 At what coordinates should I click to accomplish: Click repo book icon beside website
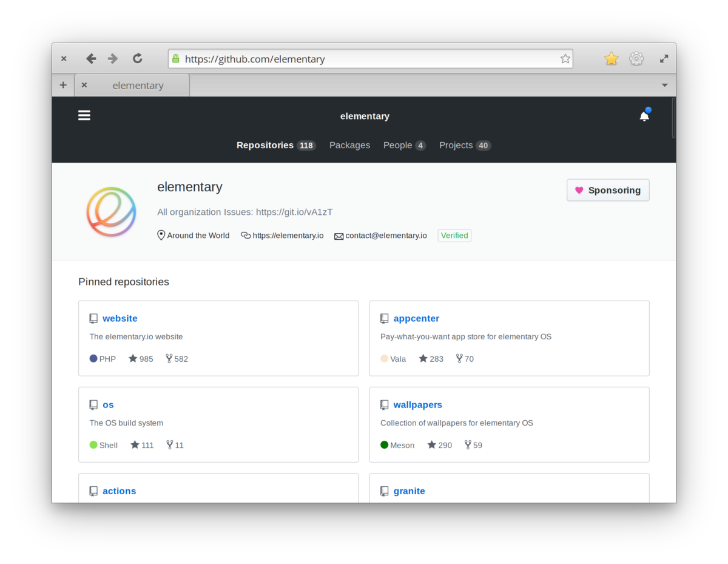pyautogui.click(x=93, y=319)
